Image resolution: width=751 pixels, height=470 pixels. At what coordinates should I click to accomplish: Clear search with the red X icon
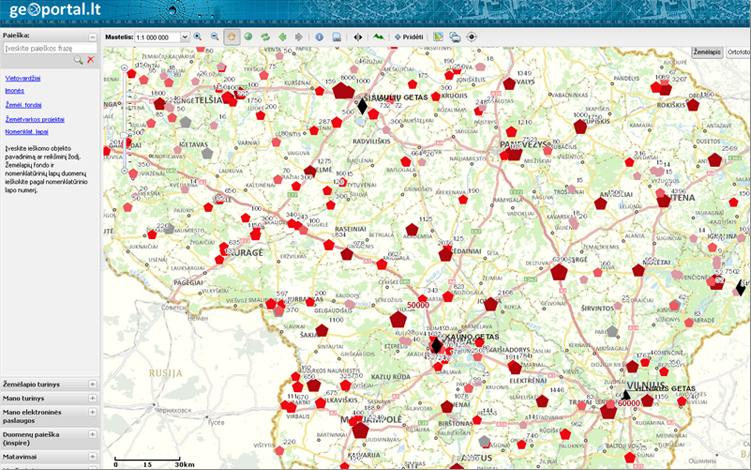(91, 60)
